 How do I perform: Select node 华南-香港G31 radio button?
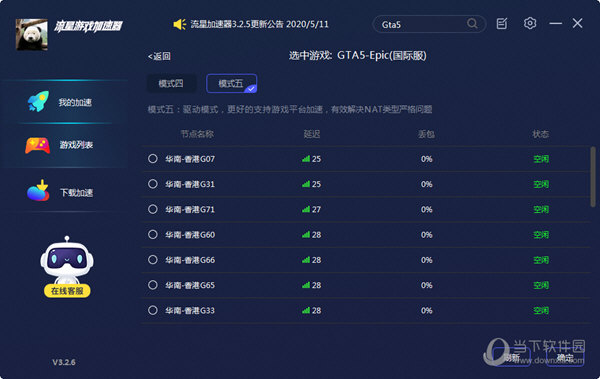pos(153,184)
